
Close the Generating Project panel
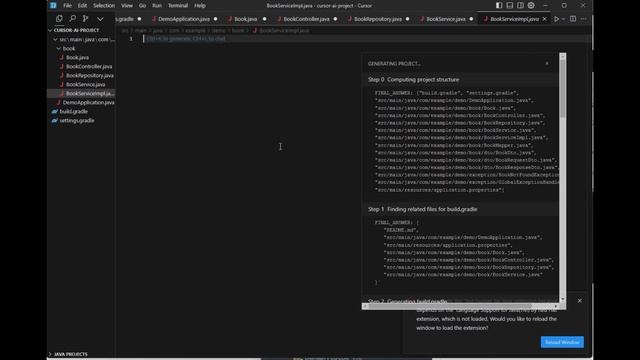[x=547, y=63]
